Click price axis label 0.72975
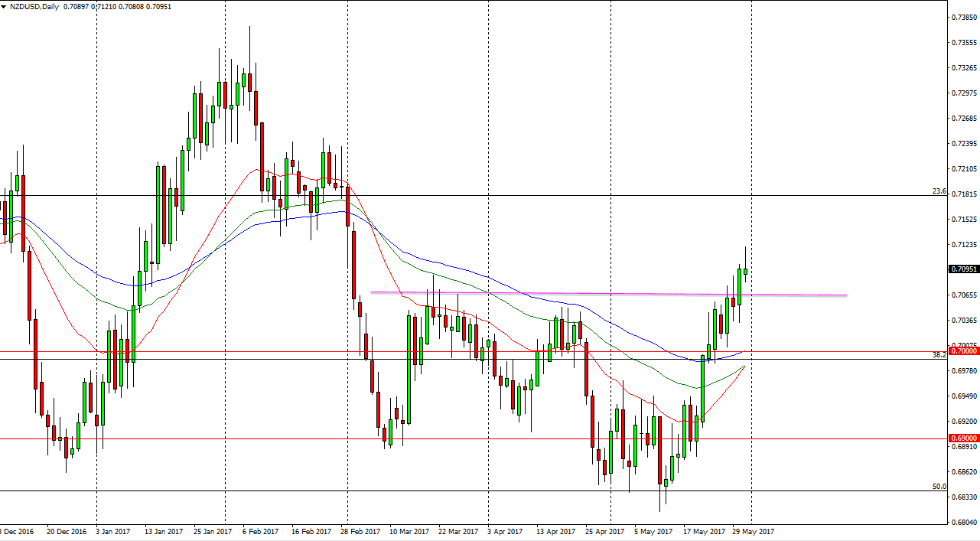Screen dimensions: 980x541 point(963,93)
